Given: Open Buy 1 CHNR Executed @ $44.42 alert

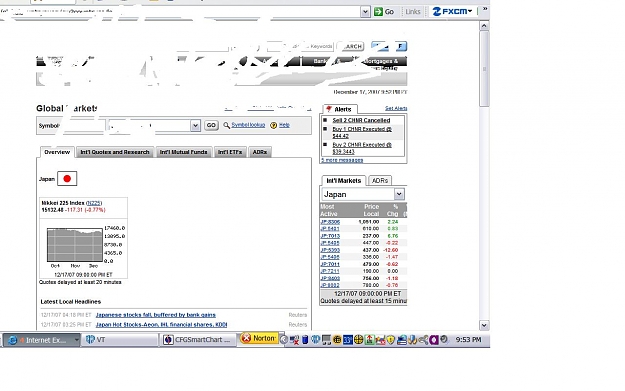Looking at the screenshot, I should click(x=362, y=132).
